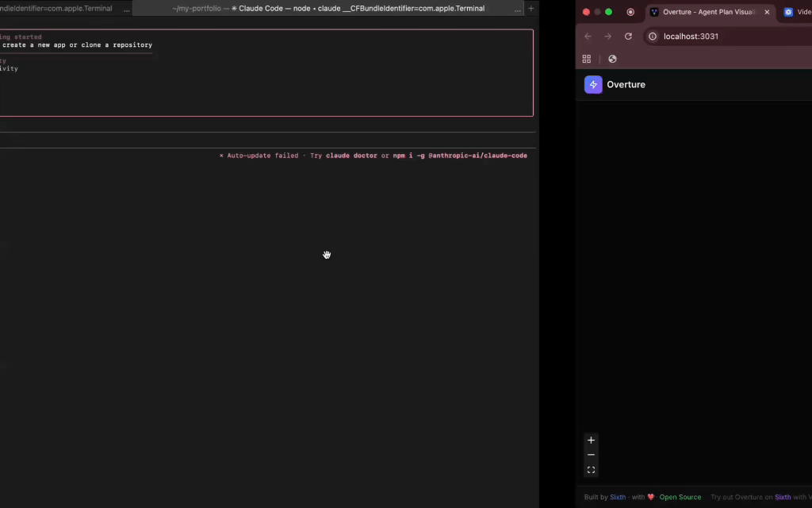Select the Overture Agent Plan Visualizer tab
The width and height of the screenshot is (812, 508).
(706, 12)
